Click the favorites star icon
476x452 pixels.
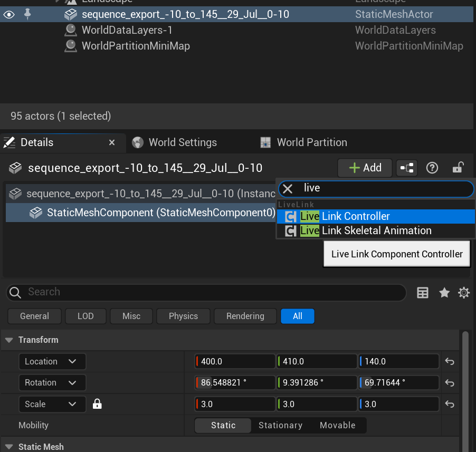[x=444, y=293]
